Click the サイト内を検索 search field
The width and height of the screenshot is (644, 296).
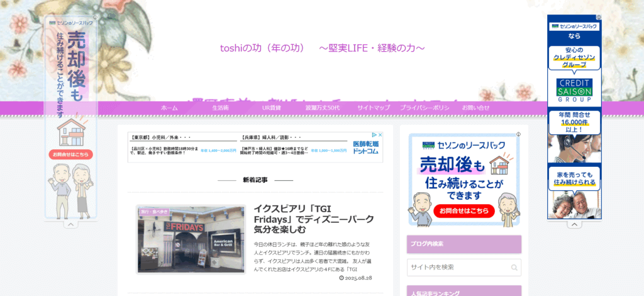pyautogui.click(x=457, y=267)
